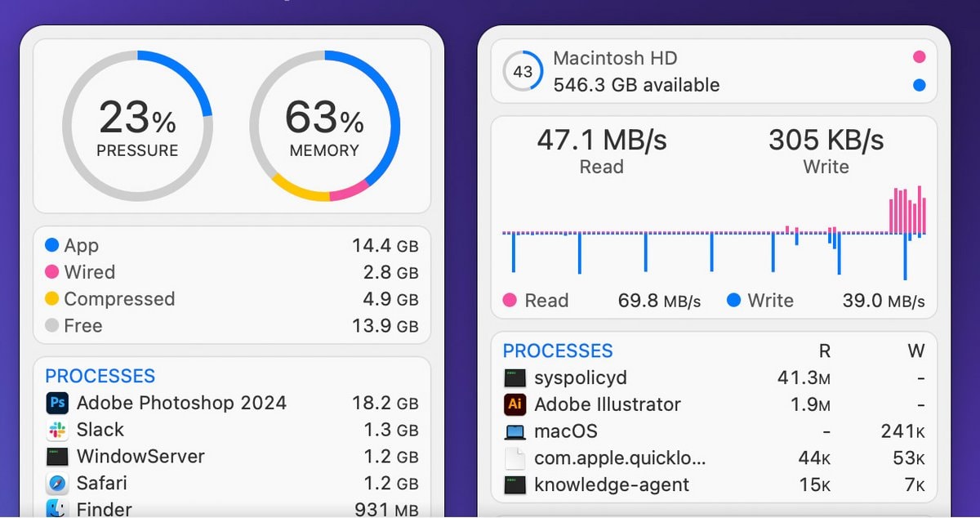The width and height of the screenshot is (980, 518).
Task: Click the Free 13.9 GB value
Action: (385, 325)
